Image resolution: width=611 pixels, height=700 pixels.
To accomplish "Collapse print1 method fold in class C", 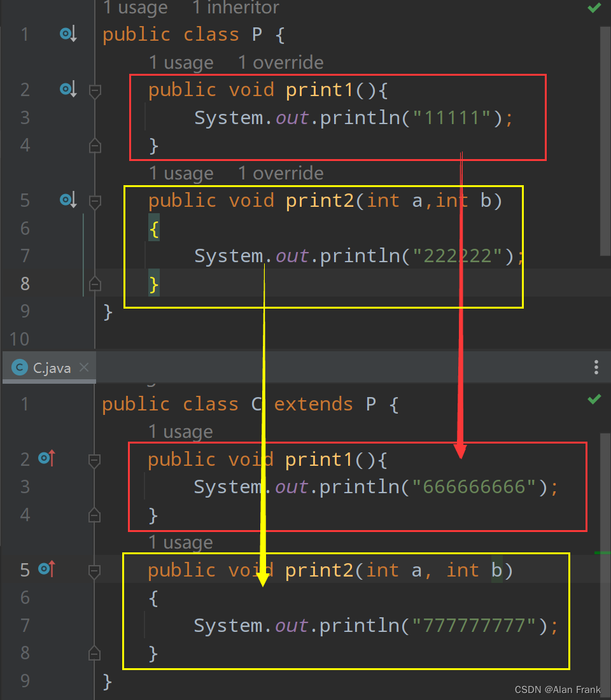I will pyautogui.click(x=94, y=461).
